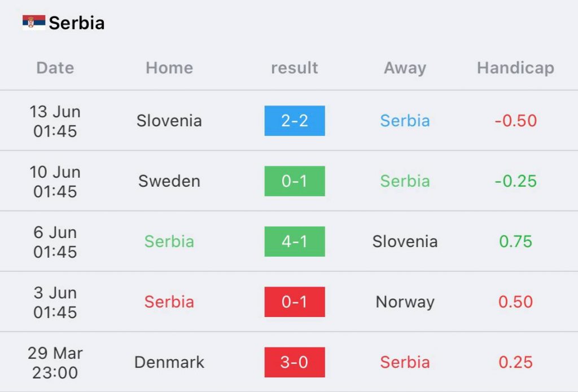Click the green 4-1 result badge
The width and height of the screenshot is (578, 392).
tap(295, 241)
